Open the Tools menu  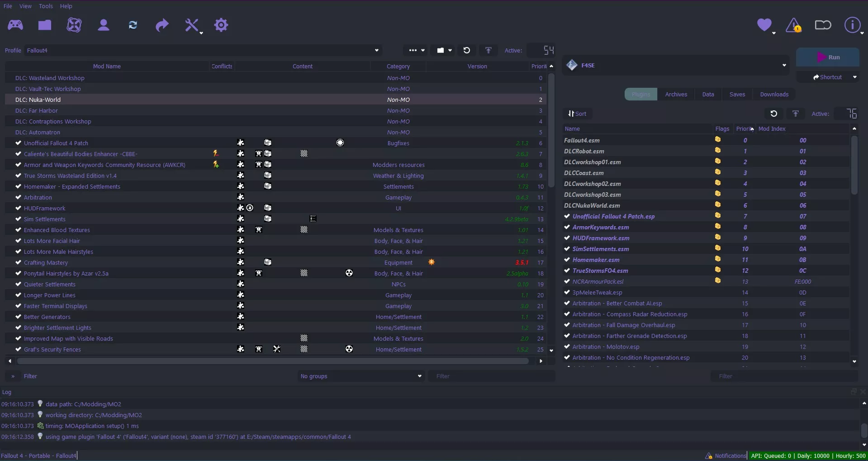(x=46, y=6)
